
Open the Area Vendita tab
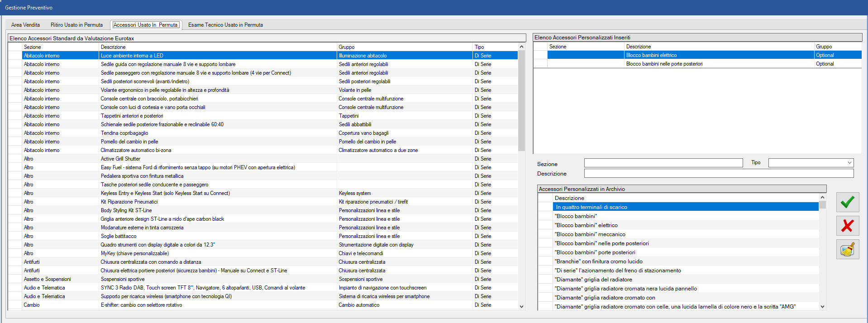tap(25, 25)
